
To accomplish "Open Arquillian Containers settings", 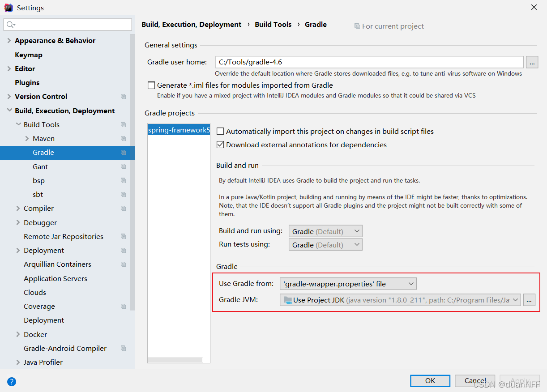I will coord(57,264).
